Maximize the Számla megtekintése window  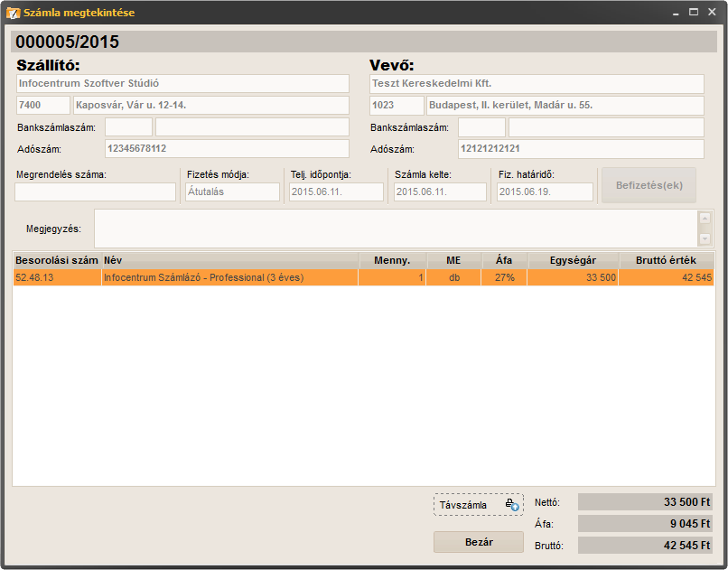(x=694, y=12)
